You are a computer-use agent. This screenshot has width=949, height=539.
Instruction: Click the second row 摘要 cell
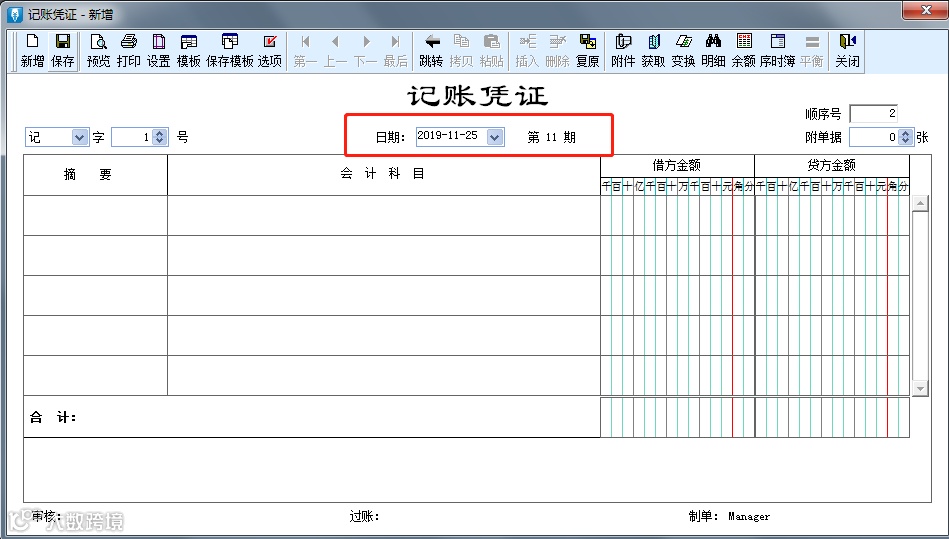point(96,255)
